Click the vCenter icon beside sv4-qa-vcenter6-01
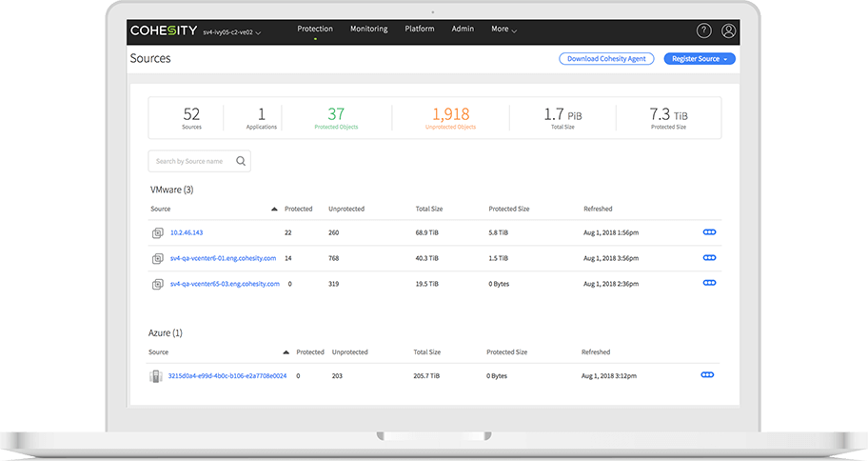 [158, 259]
